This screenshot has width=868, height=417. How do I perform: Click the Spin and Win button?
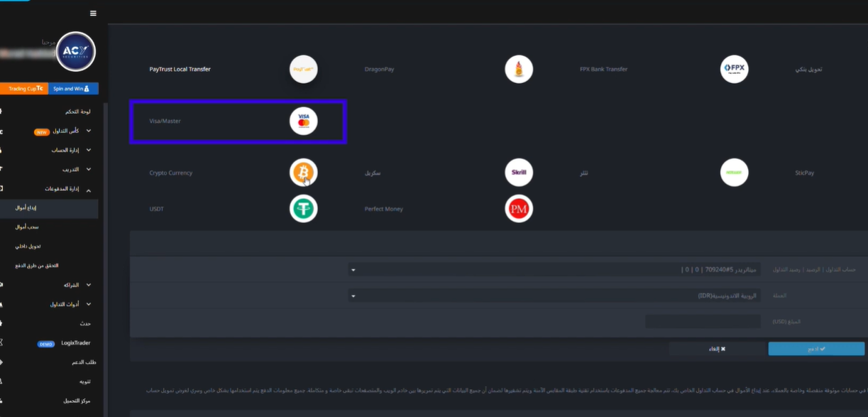point(73,89)
